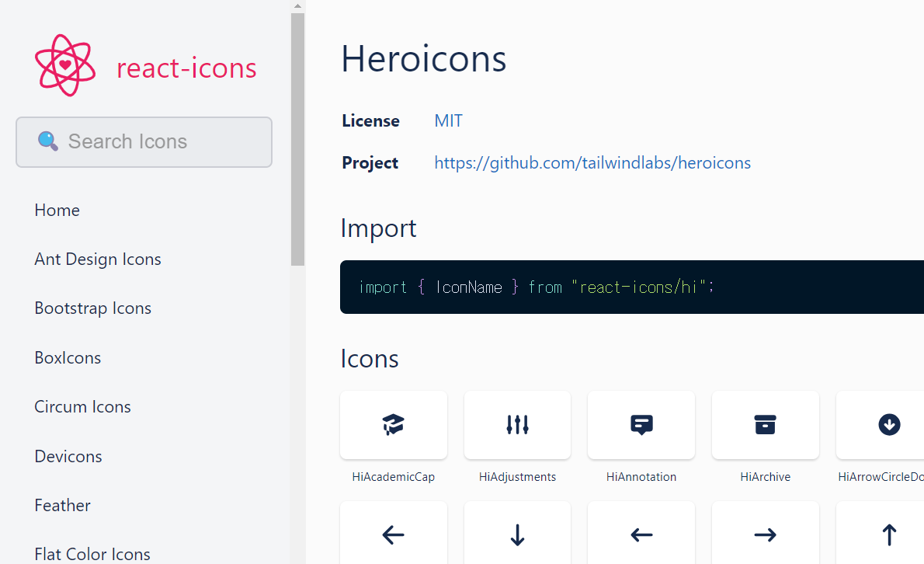The width and height of the screenshot is (924, 564).
Task: Click the sidebar scrollbar thumb
Action: pyautogui.click(x=297, y=139)
